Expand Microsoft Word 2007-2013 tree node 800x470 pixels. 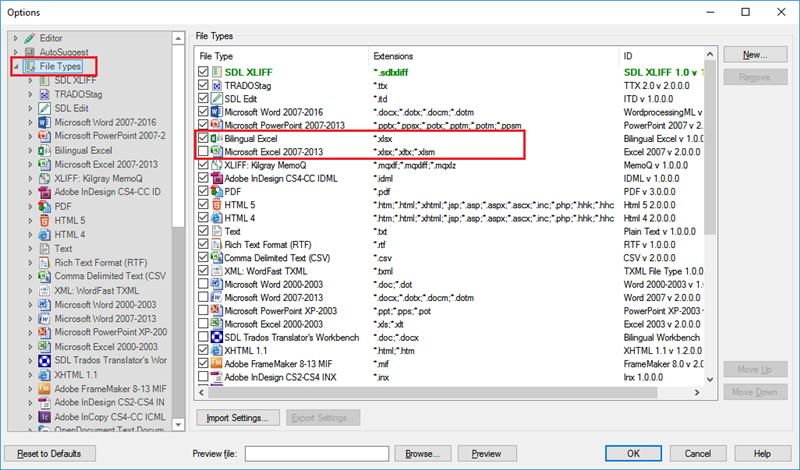coord(30,319)
